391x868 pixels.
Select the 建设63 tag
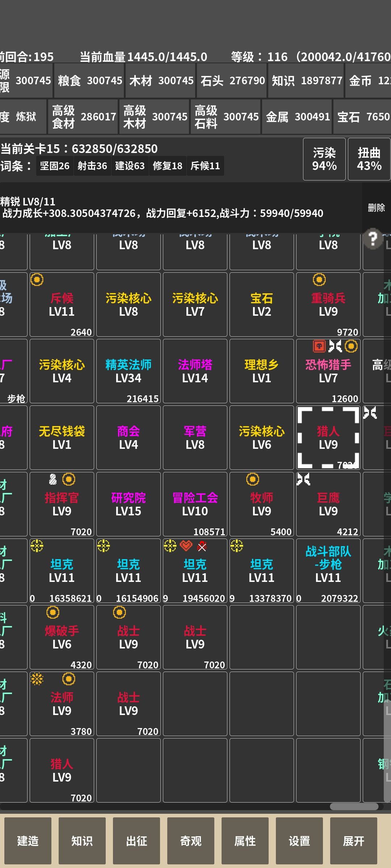click(130, 166)
